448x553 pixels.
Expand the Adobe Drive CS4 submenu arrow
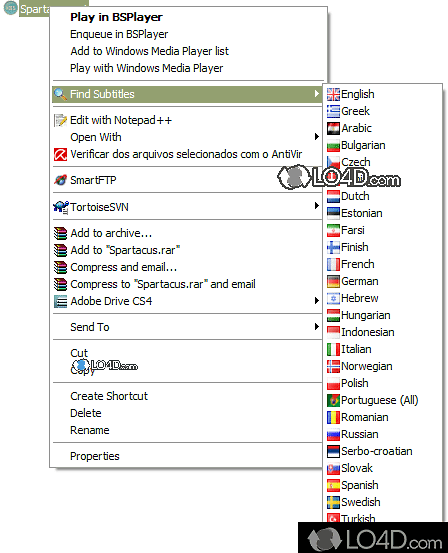pos(316,300)
